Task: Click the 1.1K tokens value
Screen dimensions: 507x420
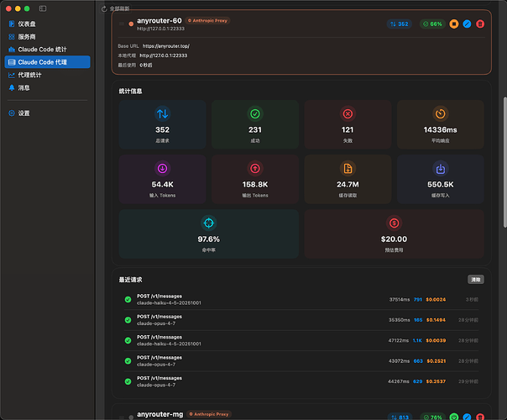Action: [417, 340]
